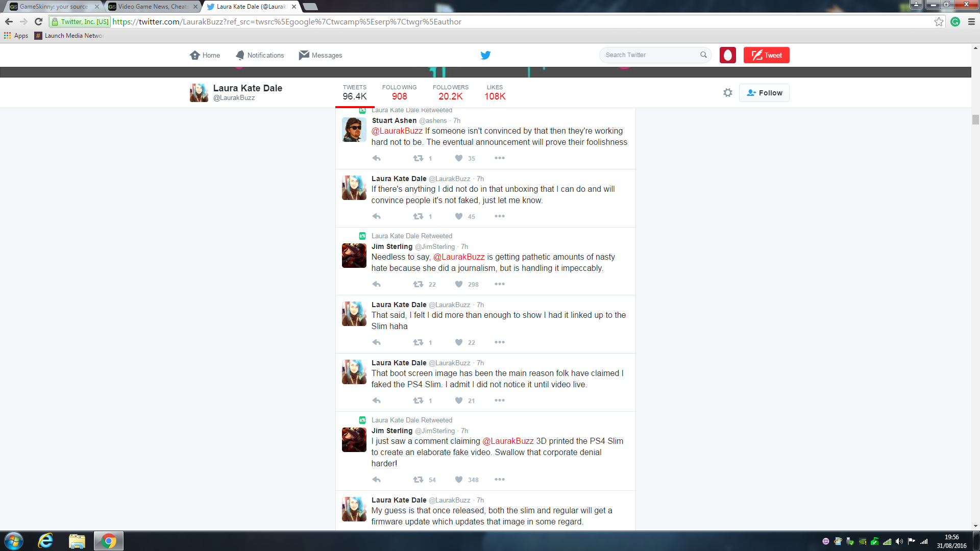The image size is (980, 551).
Task: Open more options on the 45-like tweet
Action: (499, 216)
